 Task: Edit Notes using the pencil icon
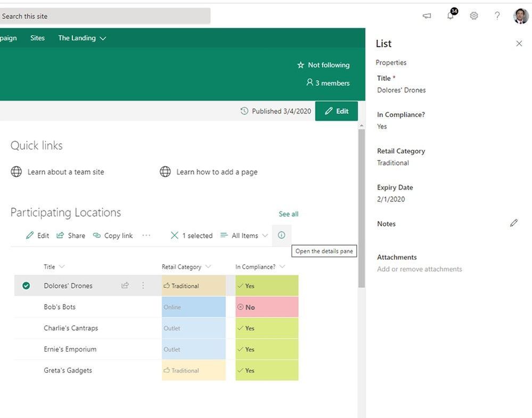(x=513, y=223)
